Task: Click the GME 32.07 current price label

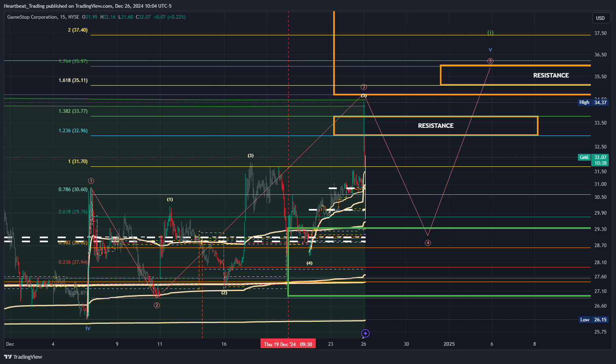Action: pos(593,160)
